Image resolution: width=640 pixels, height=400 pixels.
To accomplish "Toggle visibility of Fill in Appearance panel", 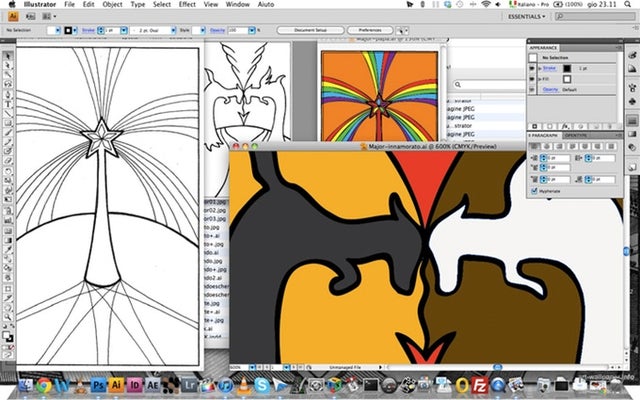I will click(x=533, y=78).
